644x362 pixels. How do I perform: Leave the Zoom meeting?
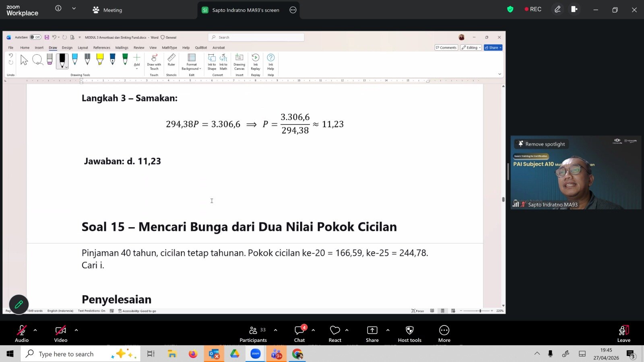pos(624,333)
